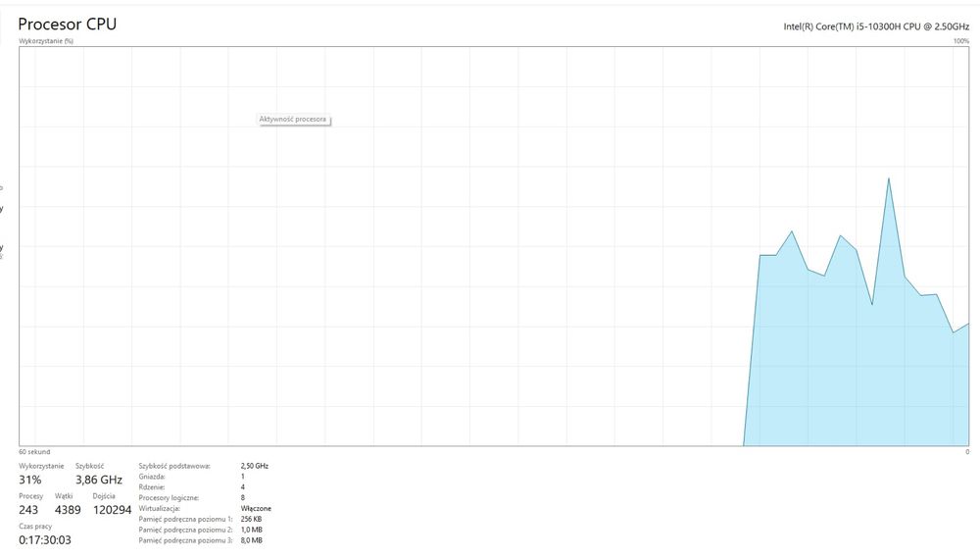Click the Wątki count 4389
980x558 pixels.
[68, 510]
